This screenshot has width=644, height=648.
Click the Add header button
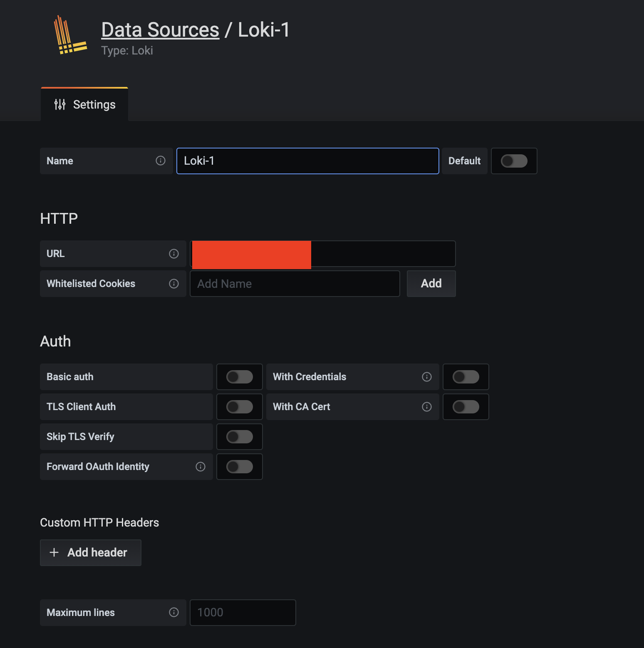[91, 553]
